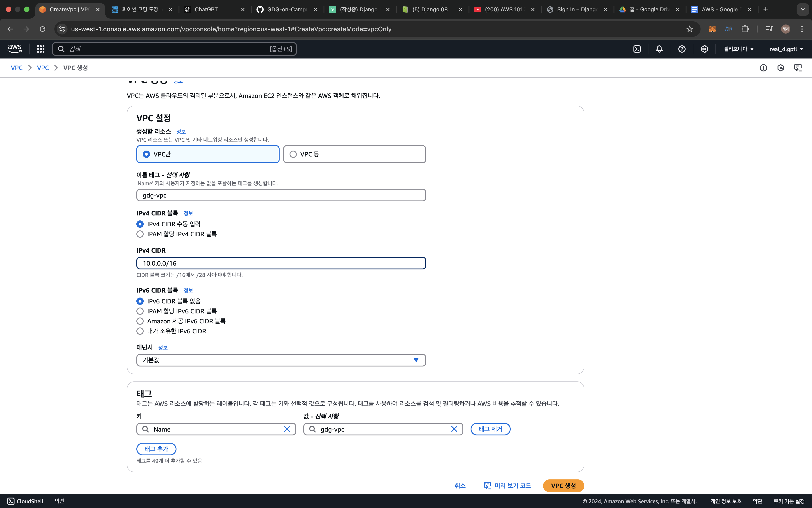Image resolution: width=812 pixels, height=508 pixels.
Task: Click the blue signal extension icon
Action: [728, 29]
